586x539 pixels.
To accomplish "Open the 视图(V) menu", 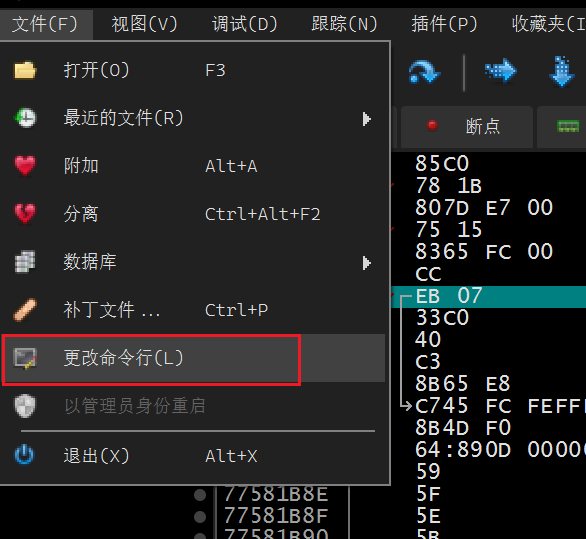I will tap(145, 24).
